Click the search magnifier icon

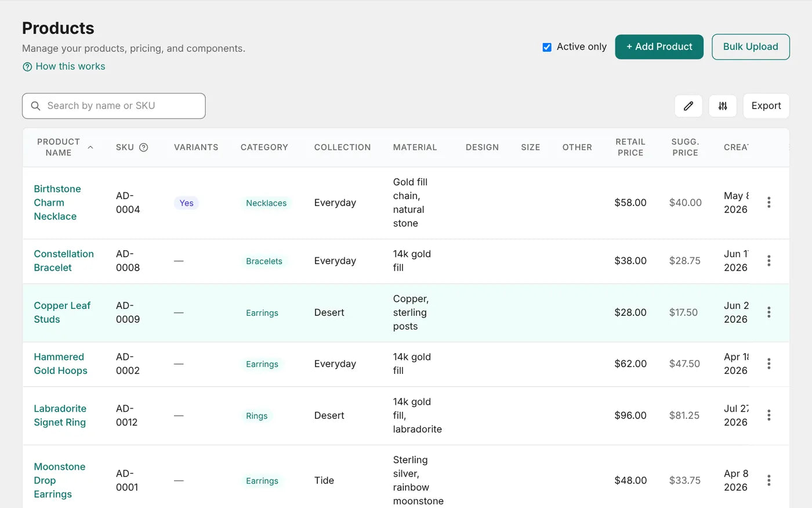coord(35,106)
